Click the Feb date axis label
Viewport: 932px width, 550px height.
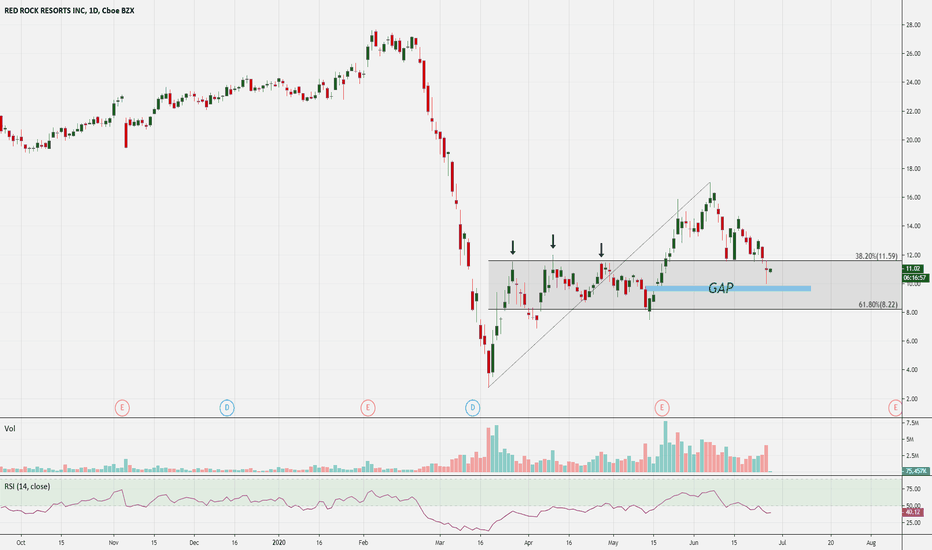click(x=364, y=543)
